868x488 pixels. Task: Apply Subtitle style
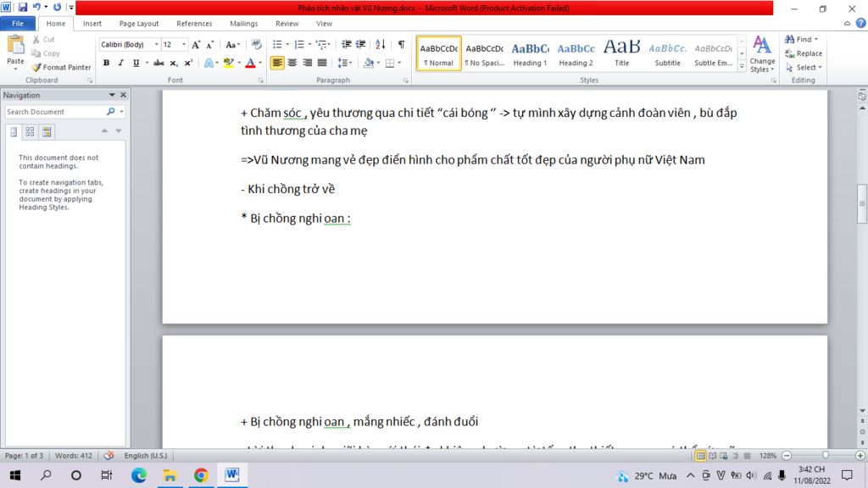tap(668, 53)
